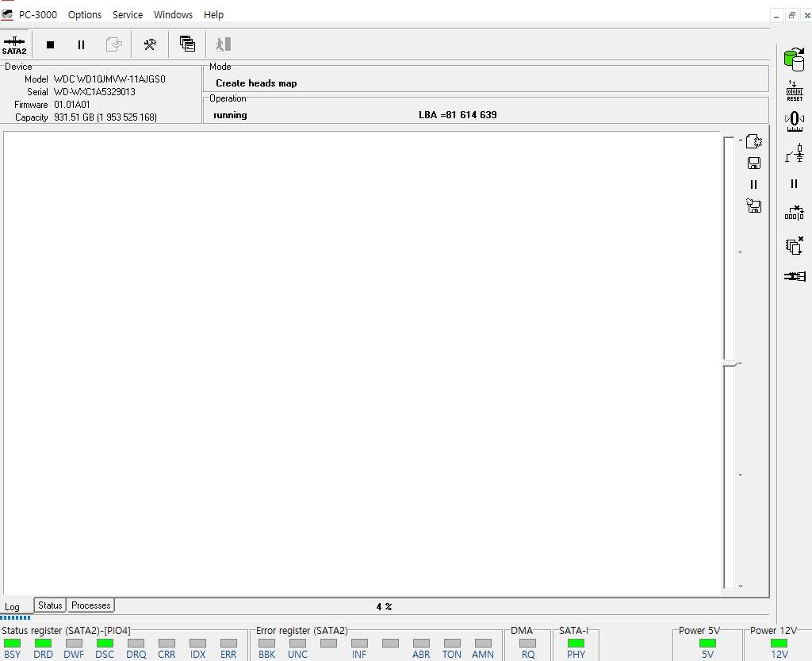Click the running operation status text

coord(230,115)
